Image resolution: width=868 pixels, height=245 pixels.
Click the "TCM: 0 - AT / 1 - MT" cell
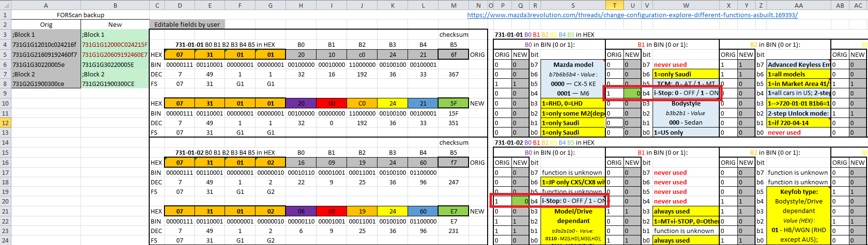[686, 84]
